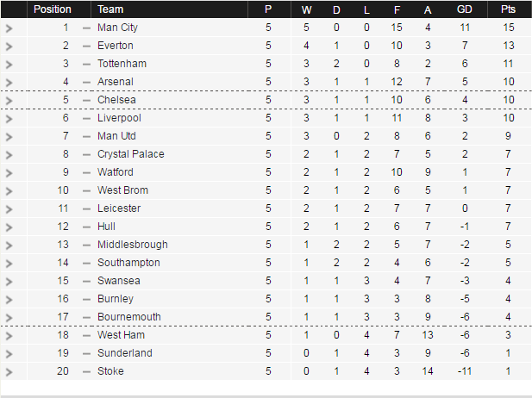Select the Middlesbrough team name

[x=132, y=245]
